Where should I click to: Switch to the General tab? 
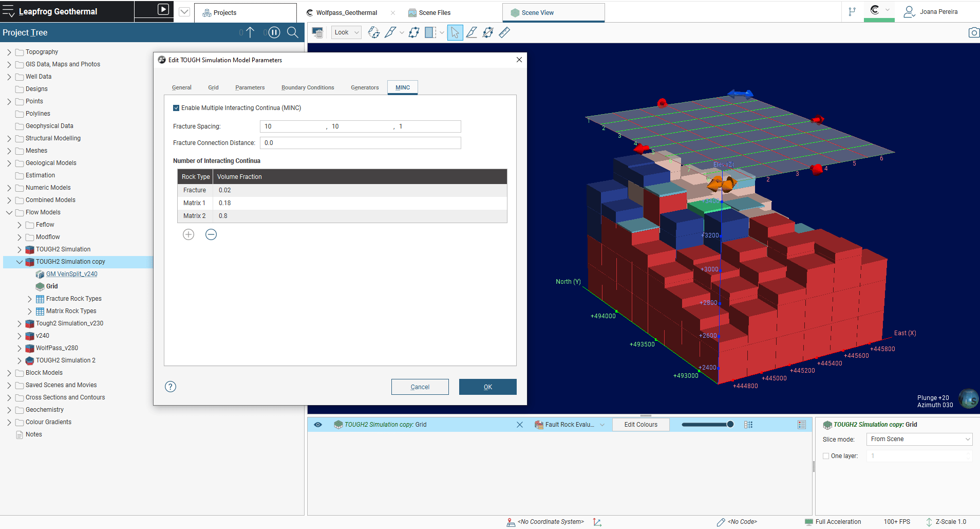tap(182, 87)
